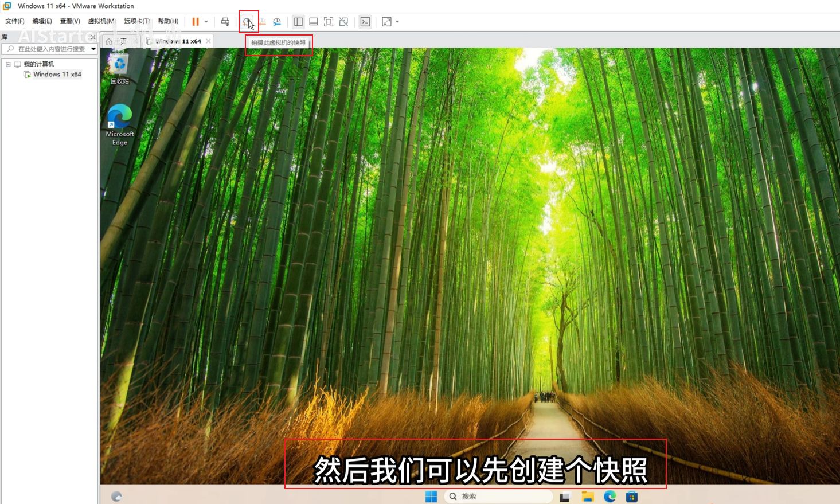This screenshot has width=840, height=504.
Task: Toggle the thumbnail bar view icon
Action: coord(313,22)
